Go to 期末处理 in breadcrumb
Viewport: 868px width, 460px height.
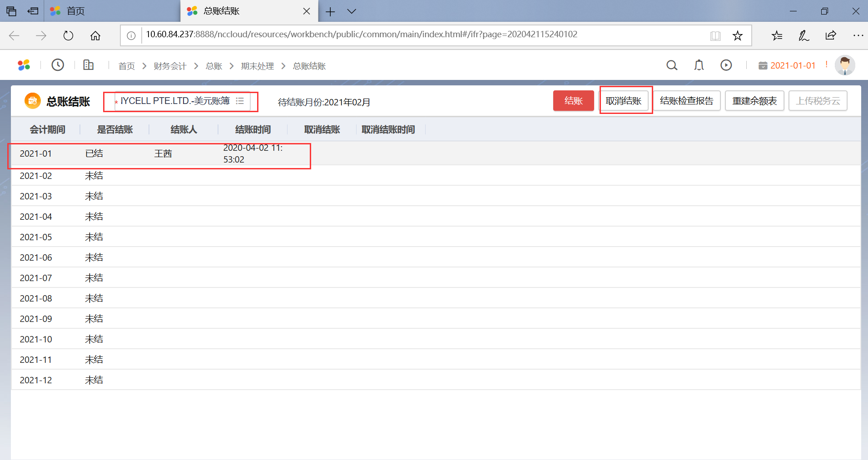[257, 66]
